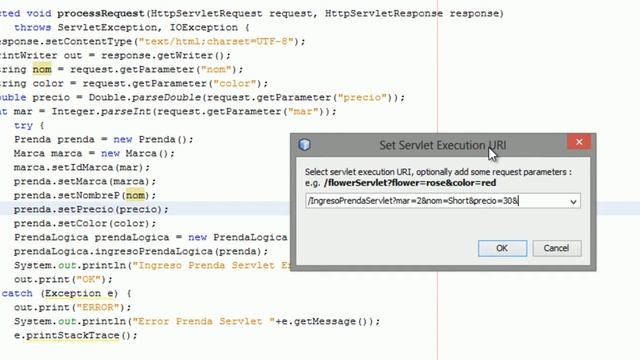Click the string "Error Prenda Servlet "
The width and height of the screenshot is (640, 360).
click(x=204, y=321)
